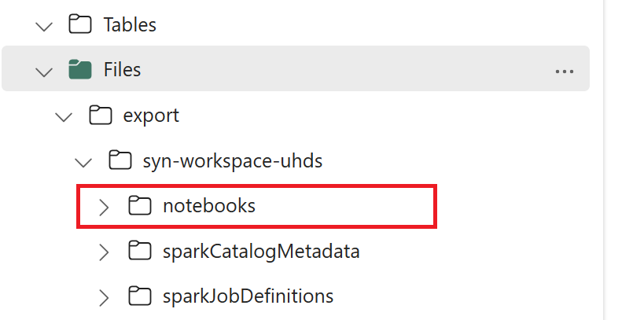Click the notebooks folder icon

pos(140,205)
